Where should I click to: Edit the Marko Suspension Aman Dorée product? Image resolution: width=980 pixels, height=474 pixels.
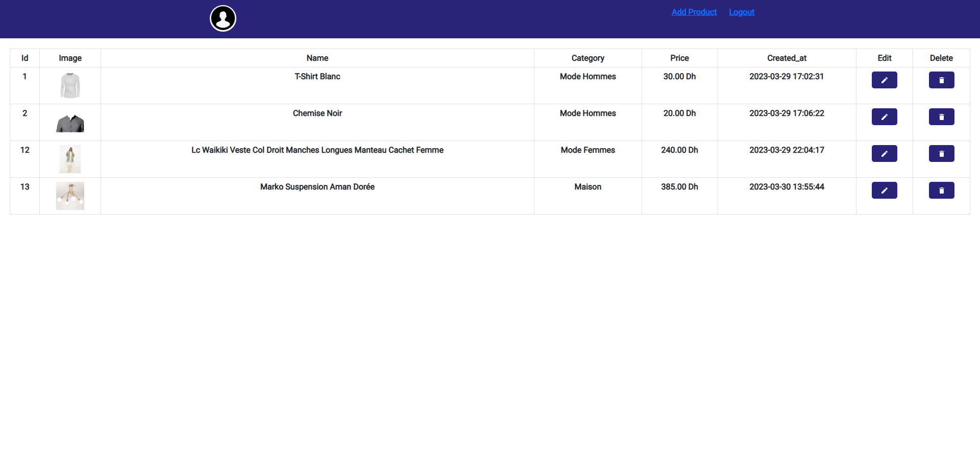point(884,190)
